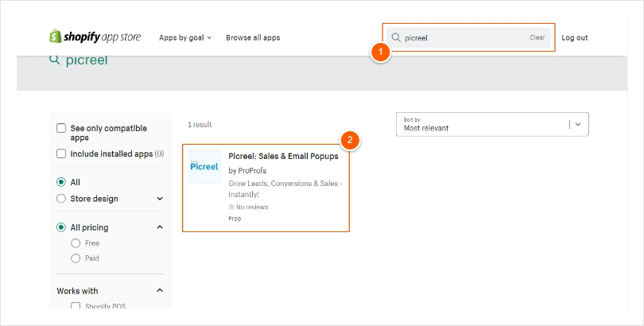The width and height of the screenshot is (644, 326).
Task: Clear the search field text
Action: tap(537, 37)
